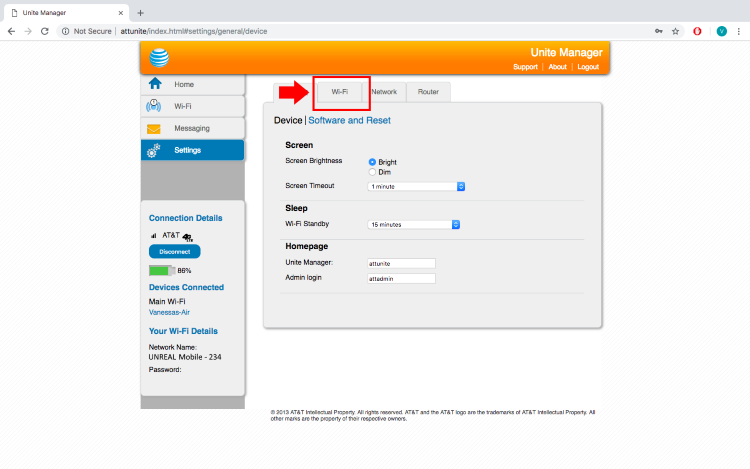Click the signal strength bars icon
The image size is (750, 469).
tap(154, 236)
